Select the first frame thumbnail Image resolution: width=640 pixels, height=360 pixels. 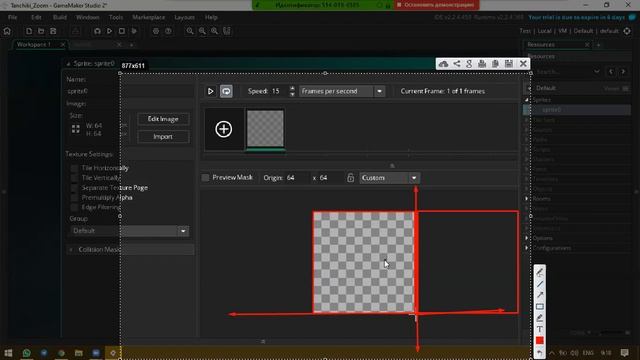265,129
